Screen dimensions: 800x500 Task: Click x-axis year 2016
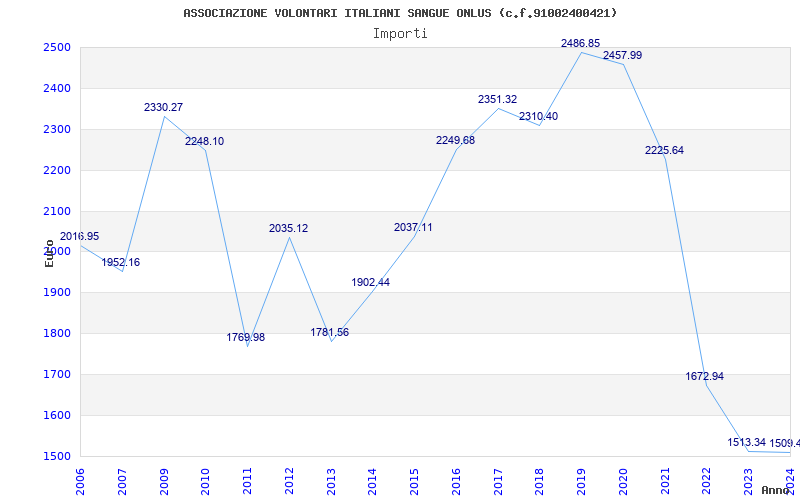456,481
